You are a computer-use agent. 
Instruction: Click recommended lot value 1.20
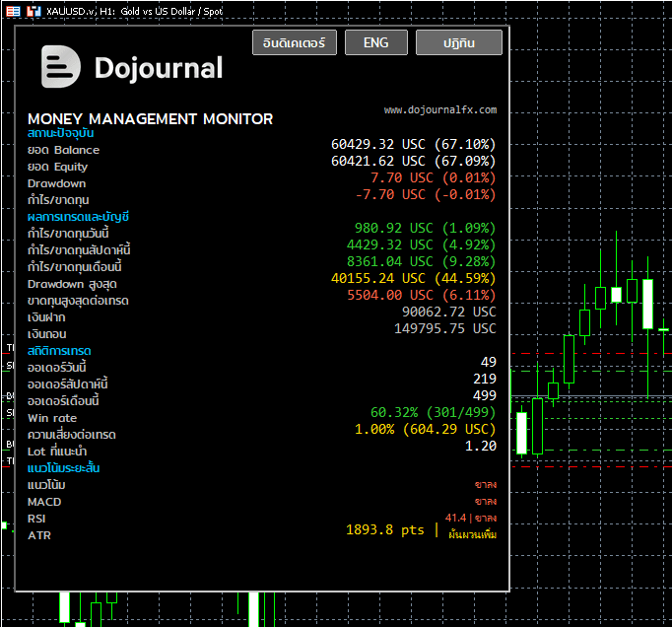(x=481, y=446)
